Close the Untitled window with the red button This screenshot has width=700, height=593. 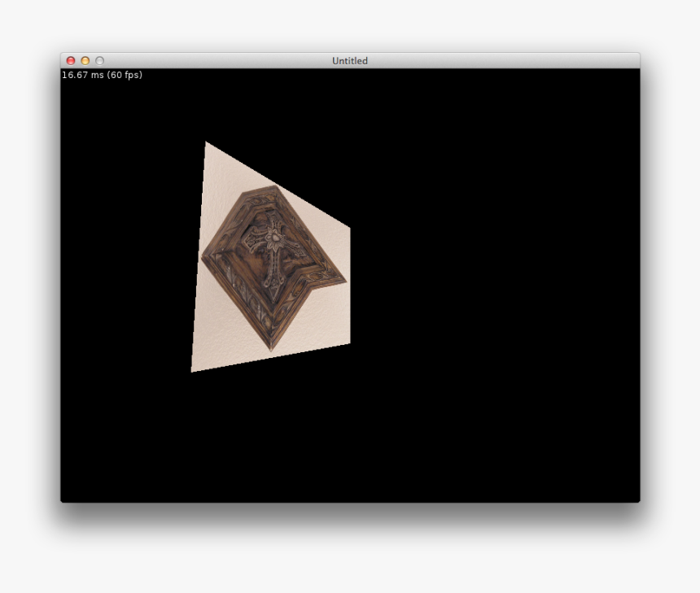[x=71, y=61]
